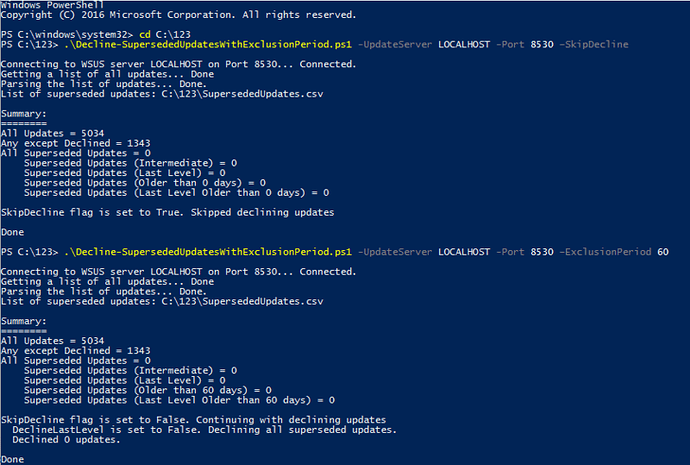
Task: Click the first 'C:\123\SupersededUpdates.csv' path
Action: point(242,94)
